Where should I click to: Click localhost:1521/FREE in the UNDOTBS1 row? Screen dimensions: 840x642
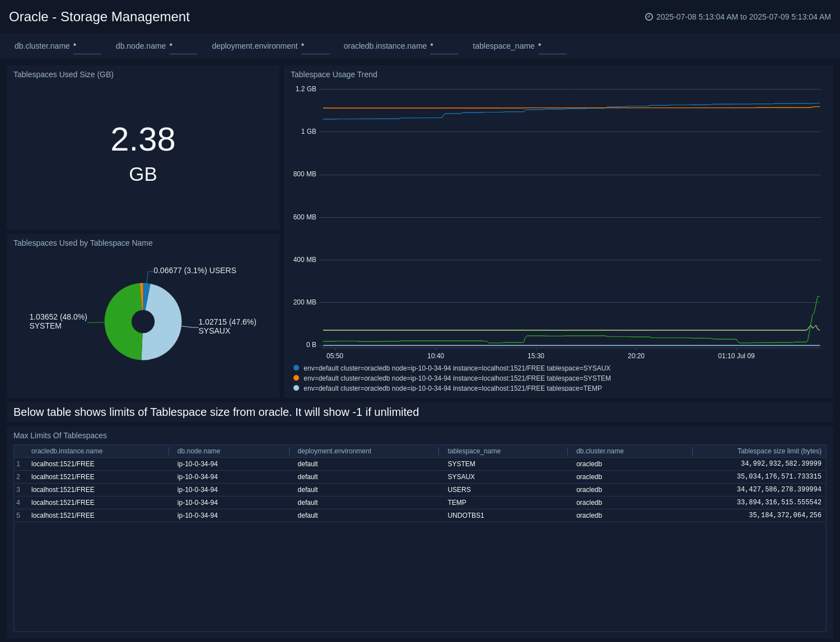coord(63,516)
